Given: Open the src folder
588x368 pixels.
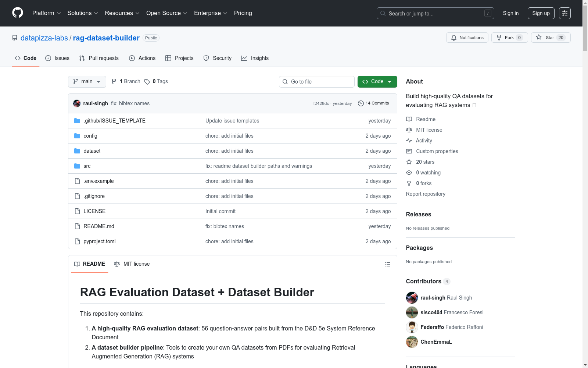Looking at the screenshot, I should (87, 166).
